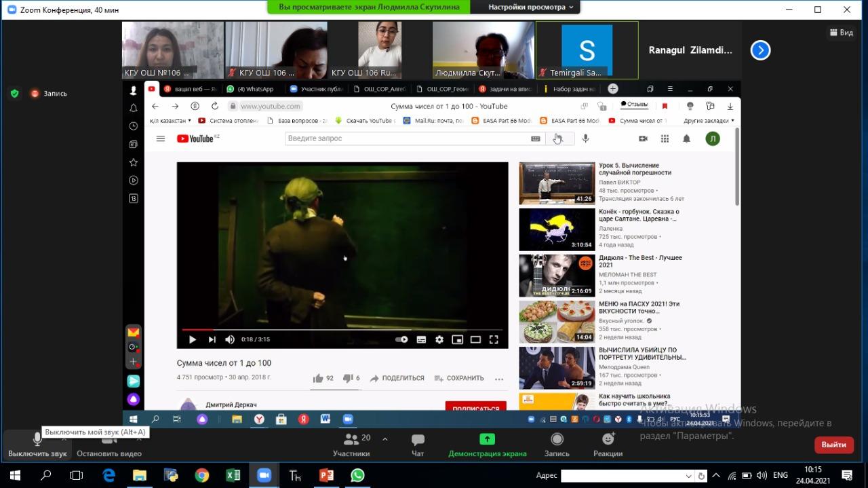Screen dimensions: 868x488
Task: Show next participants with blue arrow
Action: (x=760, y=50)
